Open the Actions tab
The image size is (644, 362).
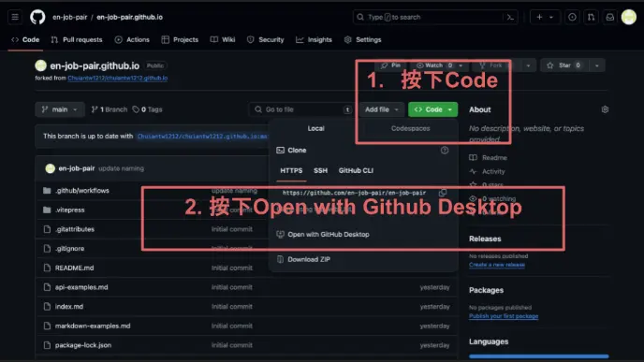[132, 40]
